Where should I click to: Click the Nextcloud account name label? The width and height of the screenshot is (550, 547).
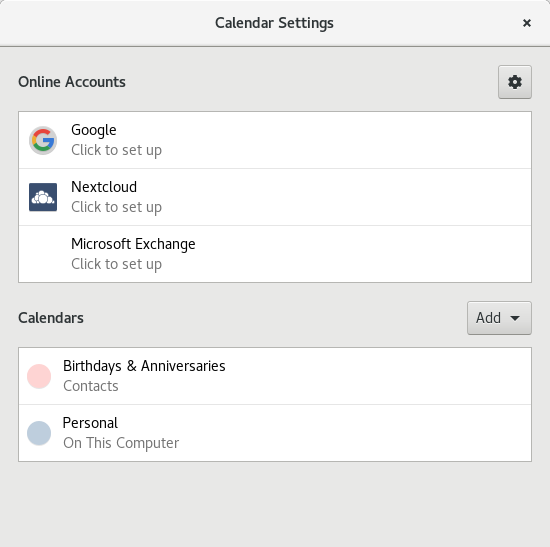click(104, 187)
